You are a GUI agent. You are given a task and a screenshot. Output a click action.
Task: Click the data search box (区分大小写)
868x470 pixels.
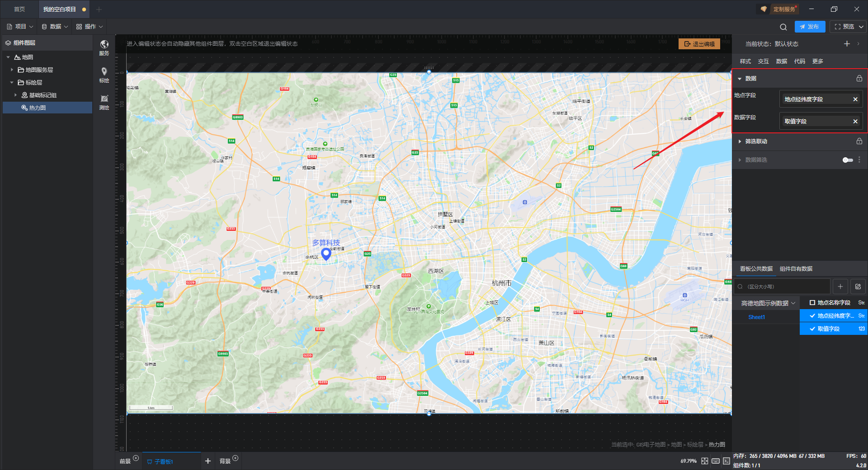(x=782, y=287)
